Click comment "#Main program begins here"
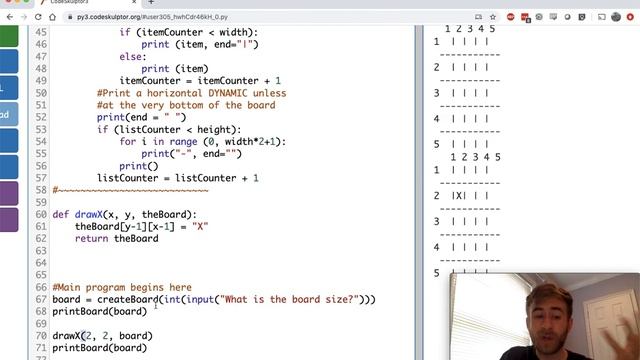 [x=122, y=287]
